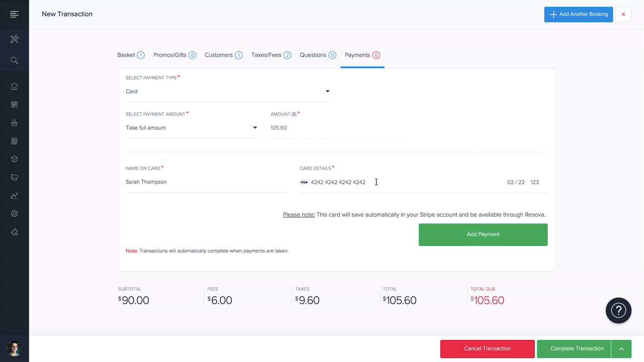Select the basket icon in the sidebar
Screen dimensions: 644x362
pos(14,122)
